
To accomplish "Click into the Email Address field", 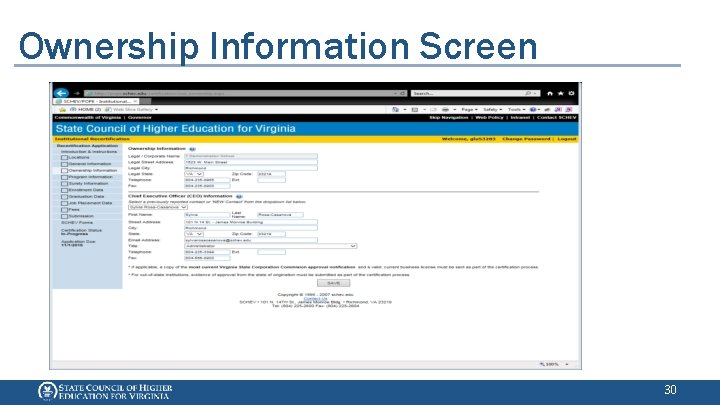I will [251, 240].
